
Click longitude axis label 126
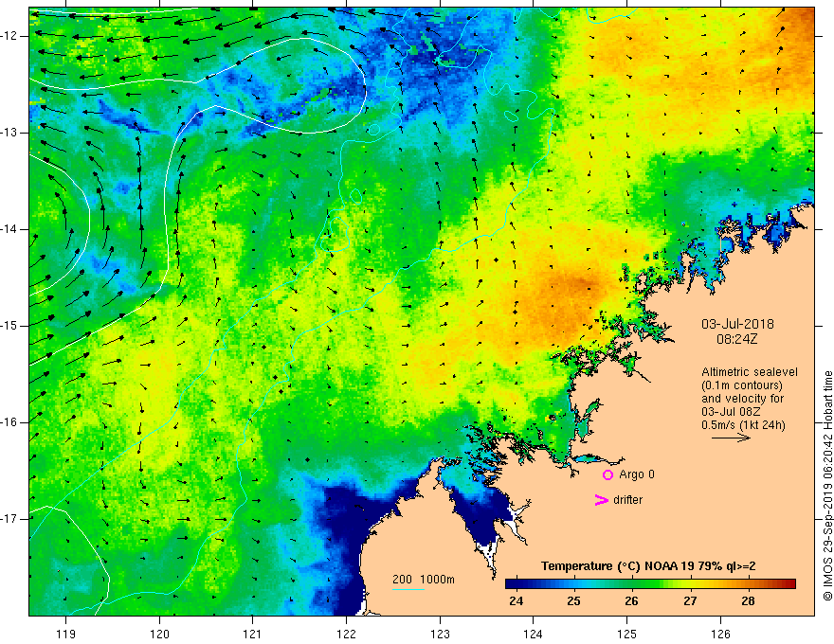pyautogui.click(x=720, y=634)
